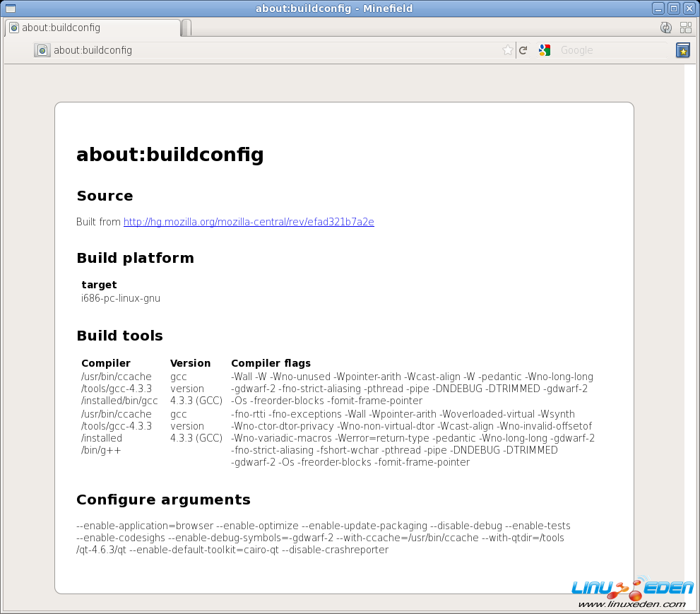The width and height of the screenshot is (700, 614).
Task: Click the i686-pc-linux-gnu target text
Action: tap(121, 298)
